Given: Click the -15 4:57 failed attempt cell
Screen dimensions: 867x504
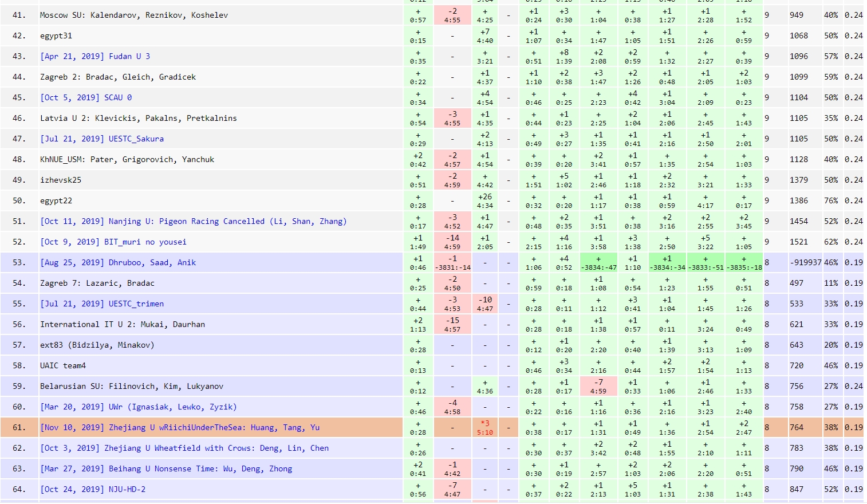Looking at the screenshot, I should (x=452, y=325).
